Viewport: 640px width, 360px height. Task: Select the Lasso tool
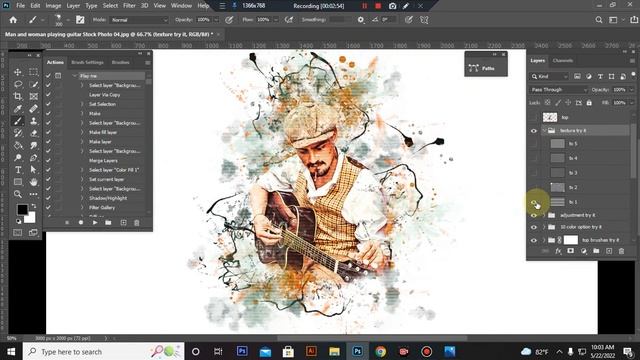click(x=18, y=84)
